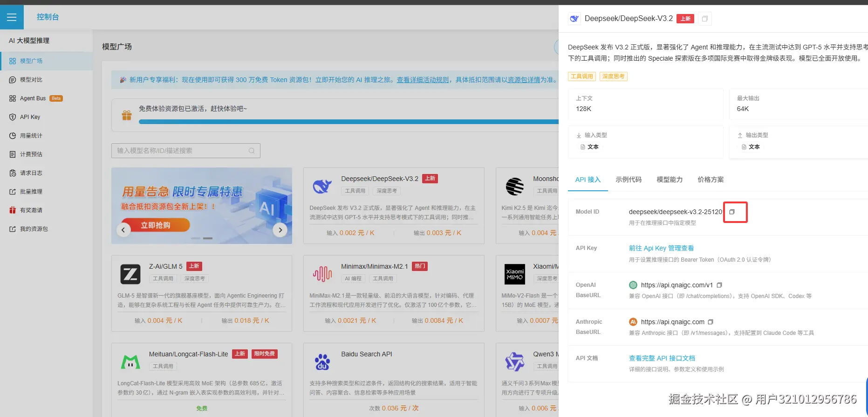Copy the OpenAI BaseURL address
The height and width of the screenshot is (417, 868).
[x=719, y=285]
